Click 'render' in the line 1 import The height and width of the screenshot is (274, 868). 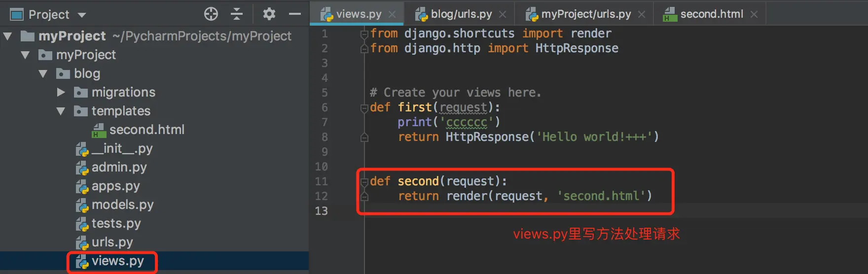tap(591, 34)
